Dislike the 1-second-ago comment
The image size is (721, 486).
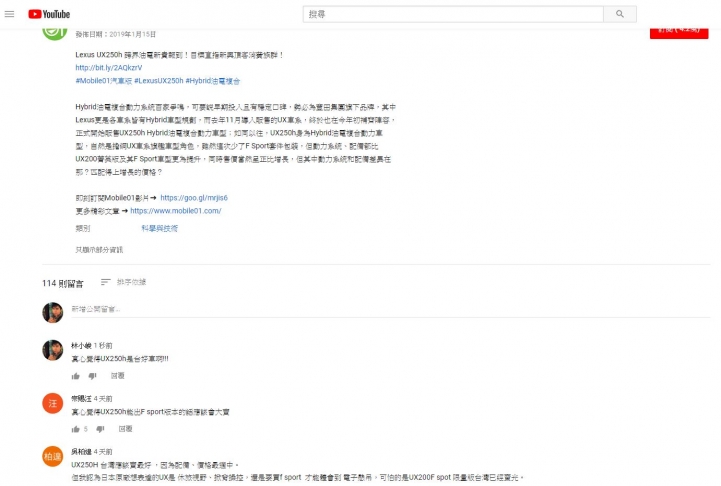[x=92, y=376]
